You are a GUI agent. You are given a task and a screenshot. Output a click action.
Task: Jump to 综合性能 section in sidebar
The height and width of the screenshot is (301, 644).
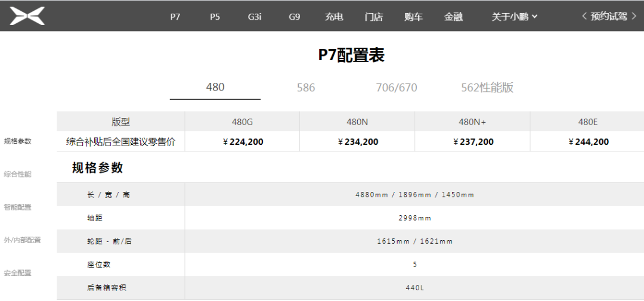pos(17,174)
